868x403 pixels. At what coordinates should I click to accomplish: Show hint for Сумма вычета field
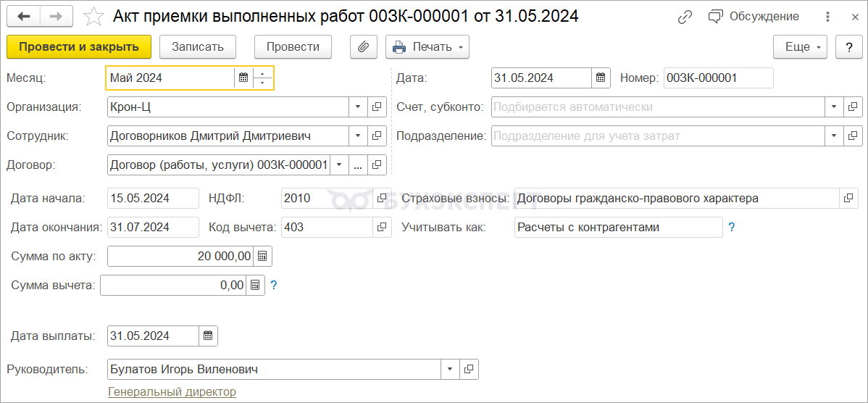[273, 285]
